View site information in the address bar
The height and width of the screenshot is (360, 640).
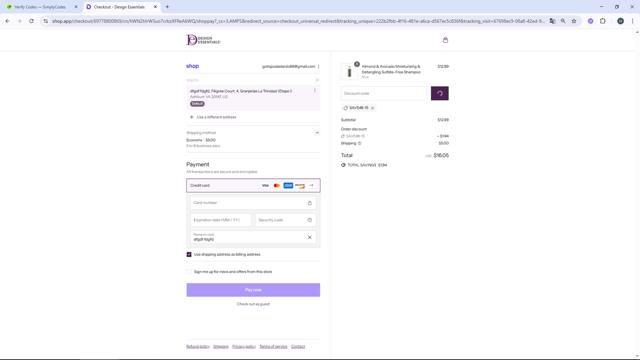46,21
